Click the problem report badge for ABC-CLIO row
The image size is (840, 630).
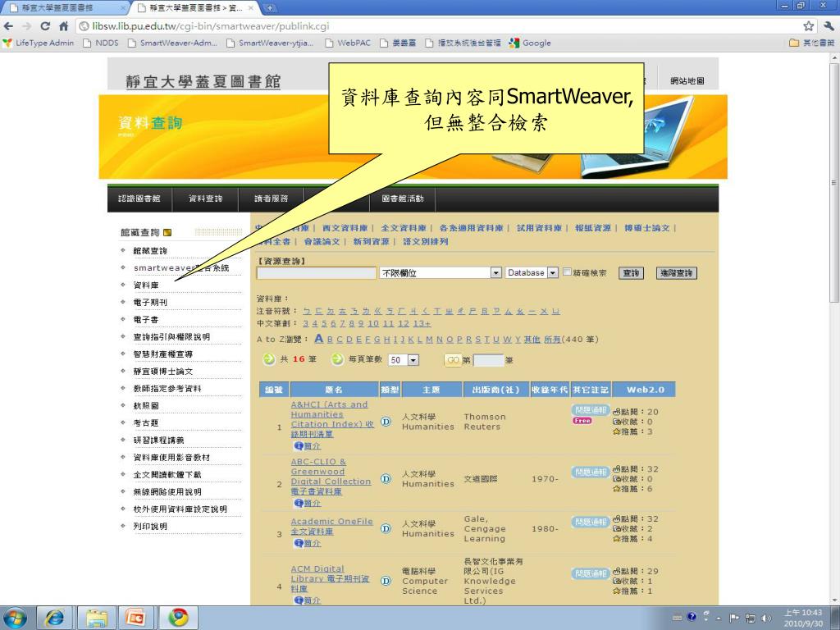(591, 472)
